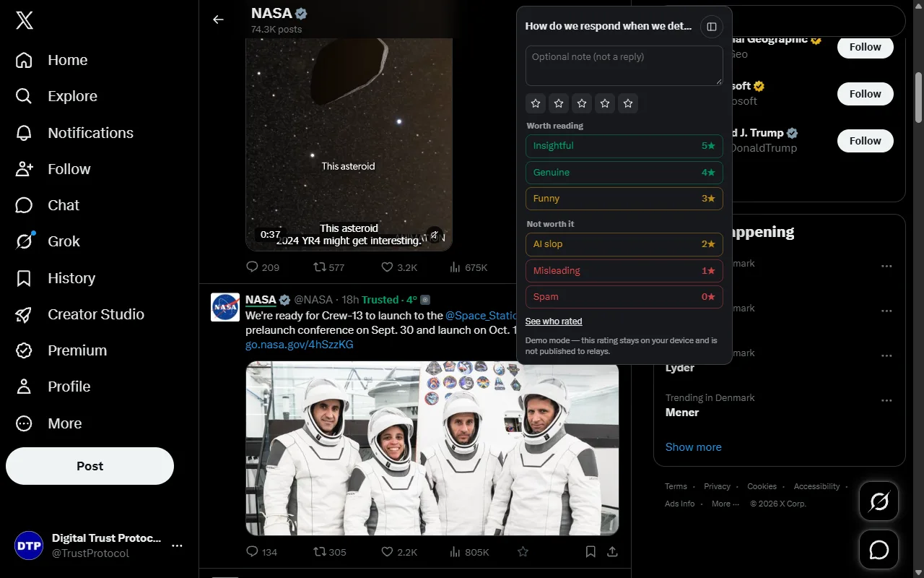
Task: Select the fourth rating star
Action: click(x=605, y=103)
